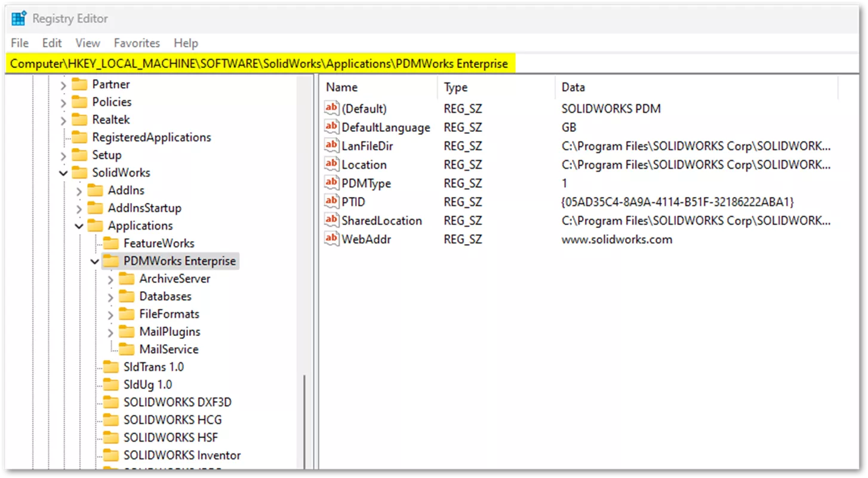This screenshot has height=478, width=868.
Task: Expand the Realtek key
Action: [63, 120]
